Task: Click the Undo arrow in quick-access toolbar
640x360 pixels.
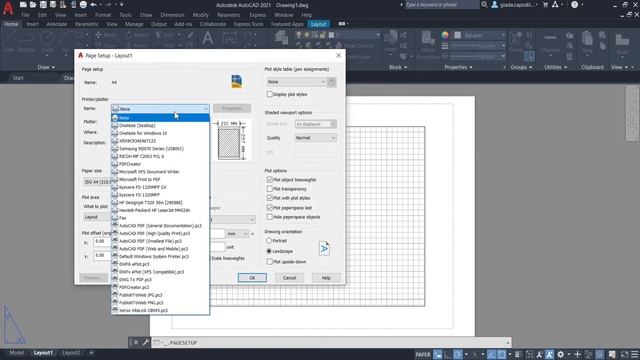Action: 93,5
